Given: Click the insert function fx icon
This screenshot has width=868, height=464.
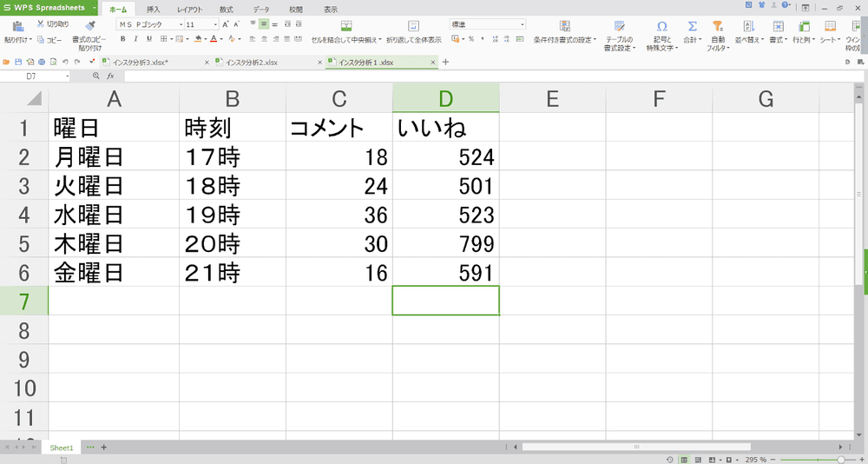Looking at the screenshot, I should pyautogui.click(x=110, y=76).
